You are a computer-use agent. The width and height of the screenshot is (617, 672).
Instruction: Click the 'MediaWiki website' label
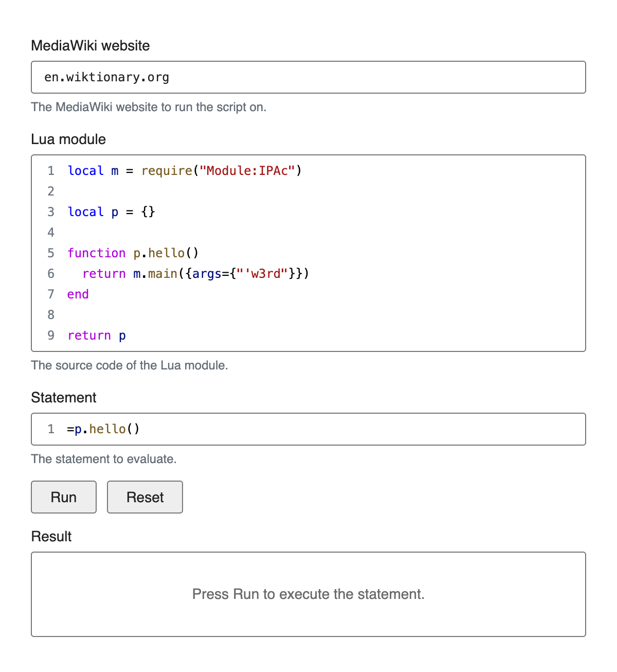[90, 46]
